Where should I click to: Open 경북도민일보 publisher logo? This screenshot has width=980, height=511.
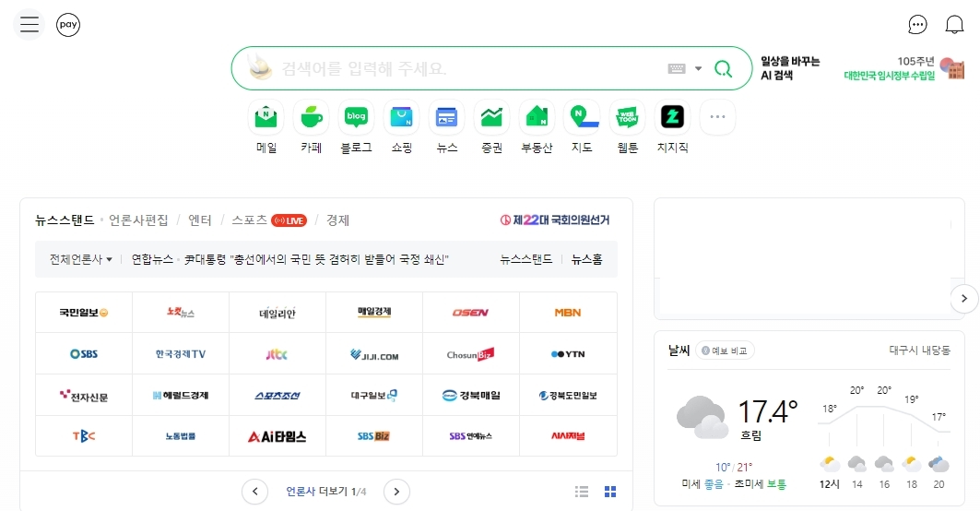tap(568, 396)
